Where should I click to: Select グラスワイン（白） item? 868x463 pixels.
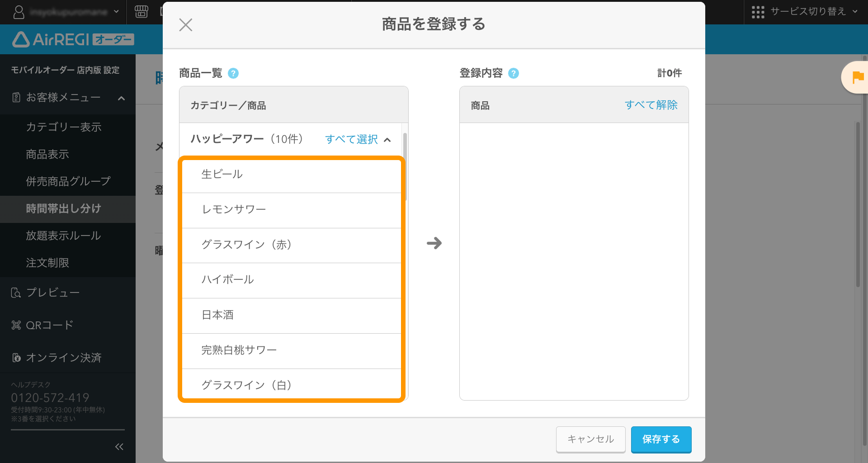pyautogui.click(x=292, y=384)
